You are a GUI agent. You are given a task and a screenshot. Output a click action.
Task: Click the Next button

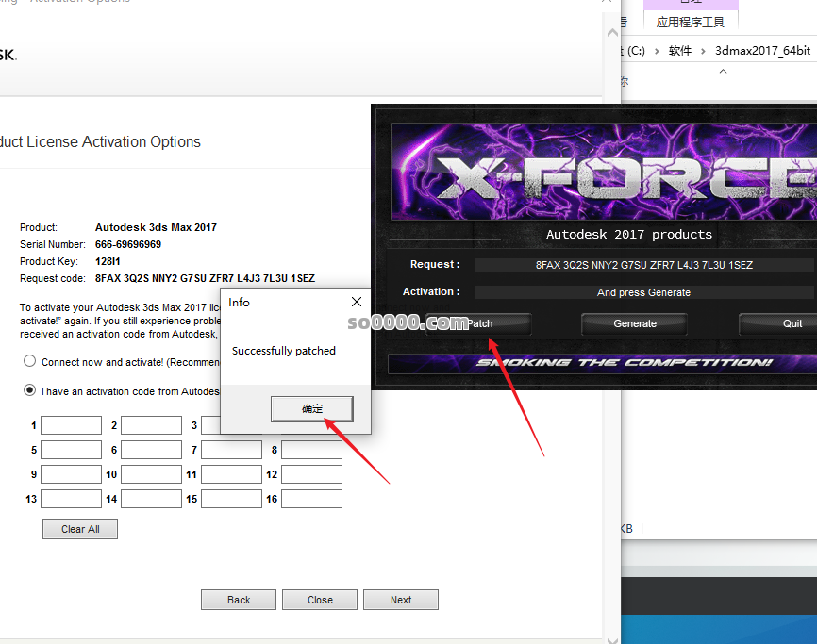coord(401,600)
